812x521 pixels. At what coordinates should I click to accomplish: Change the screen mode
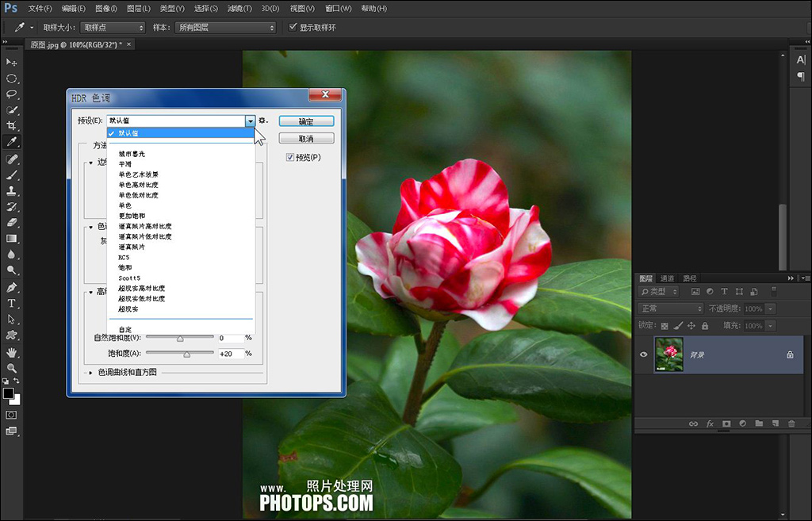coord(11,431)
